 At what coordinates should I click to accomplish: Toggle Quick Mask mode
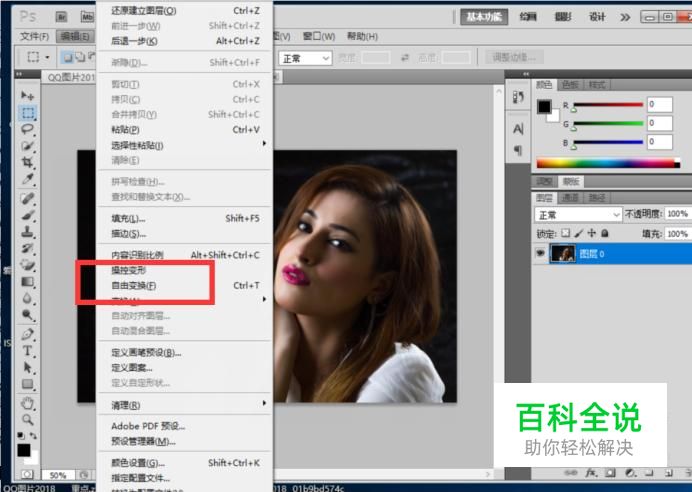[27, 474]
